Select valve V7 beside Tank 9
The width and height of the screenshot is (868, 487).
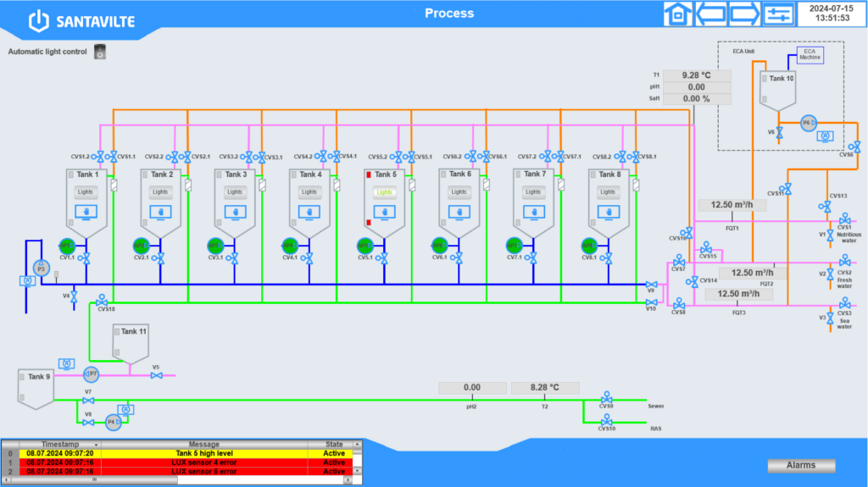88,400
